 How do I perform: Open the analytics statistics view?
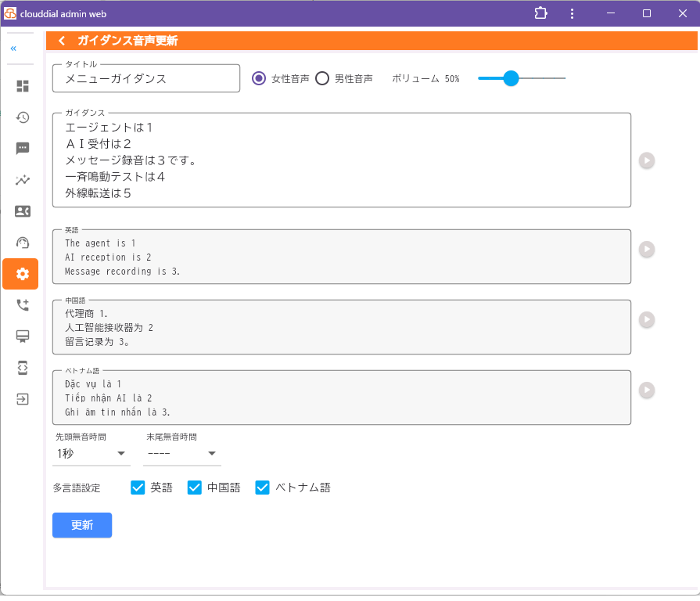(22, 180)
